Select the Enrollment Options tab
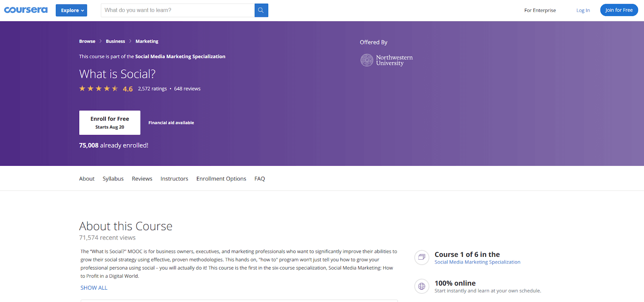 [221, 178]
